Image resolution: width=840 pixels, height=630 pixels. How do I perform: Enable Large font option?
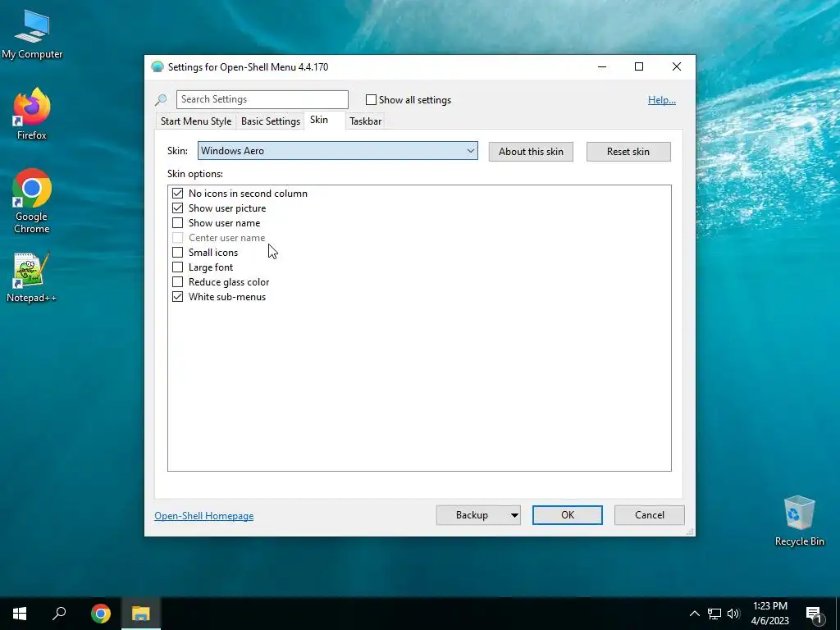[x=177, y=267]
